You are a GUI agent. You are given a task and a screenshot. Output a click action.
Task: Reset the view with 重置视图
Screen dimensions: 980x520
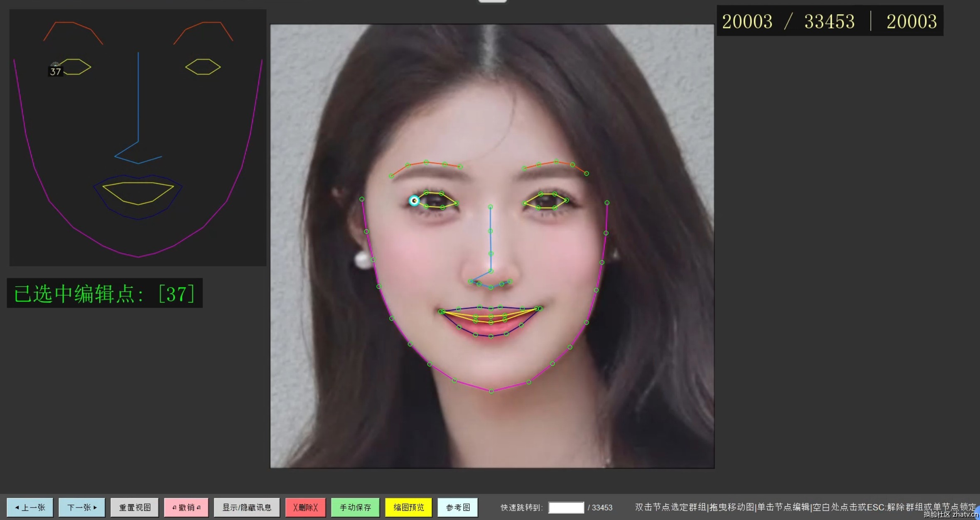(x=135, y=507)
